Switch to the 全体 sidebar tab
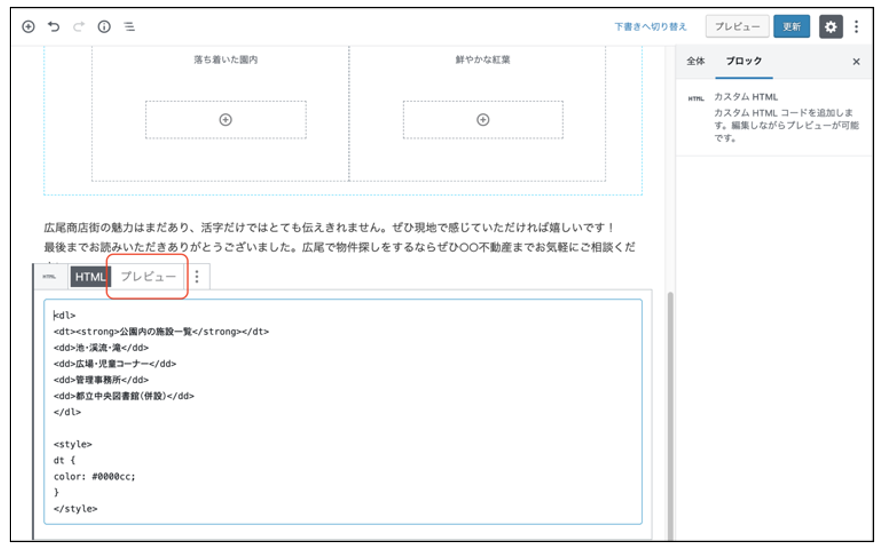879x553 pixels. [695, 62]
